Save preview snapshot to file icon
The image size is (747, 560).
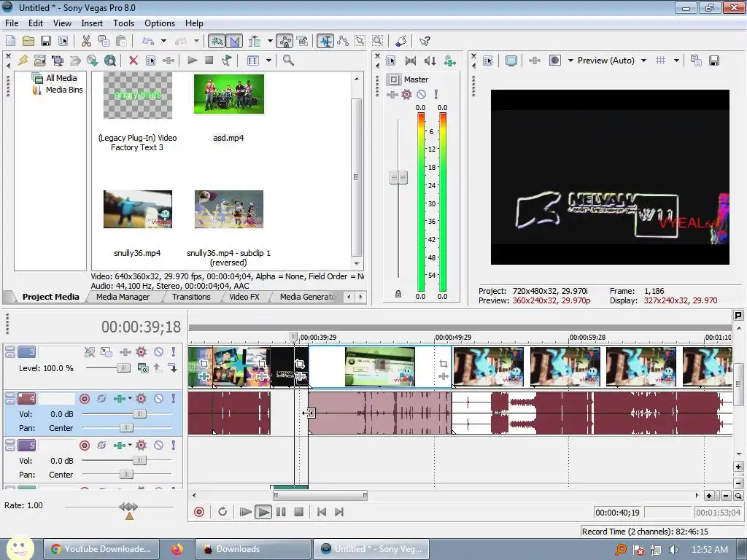pyautogui.click(x=713, y=61)
